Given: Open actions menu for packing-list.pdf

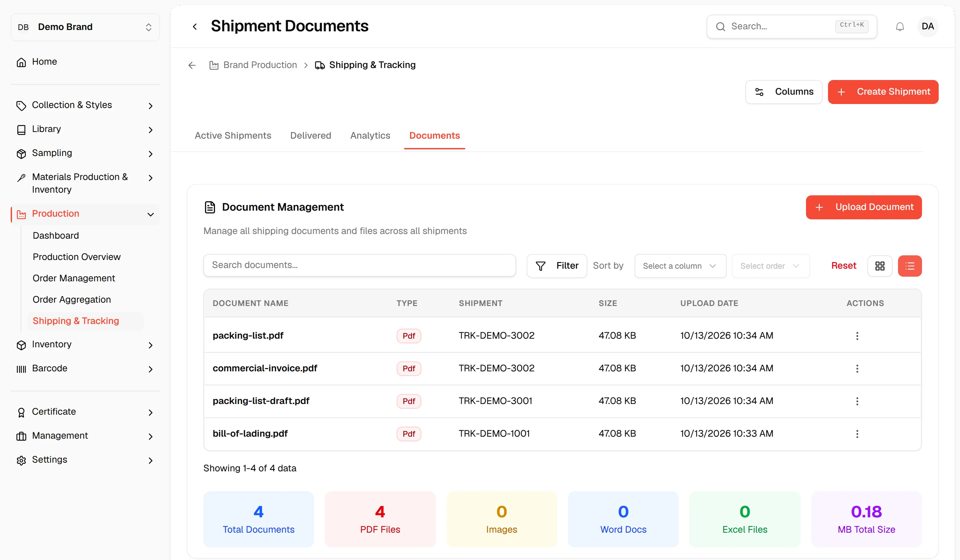Looking at the screenshot, I should 857,336.
